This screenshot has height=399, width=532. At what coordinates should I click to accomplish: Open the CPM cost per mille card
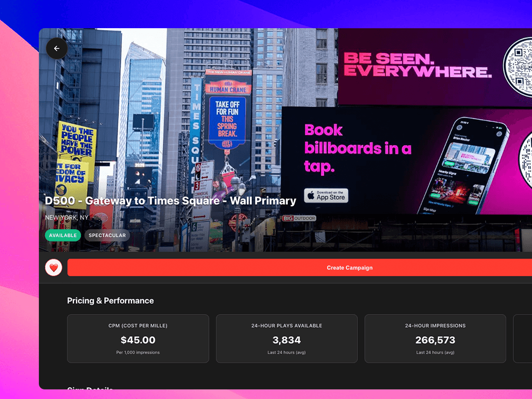[x=138, y=338]
